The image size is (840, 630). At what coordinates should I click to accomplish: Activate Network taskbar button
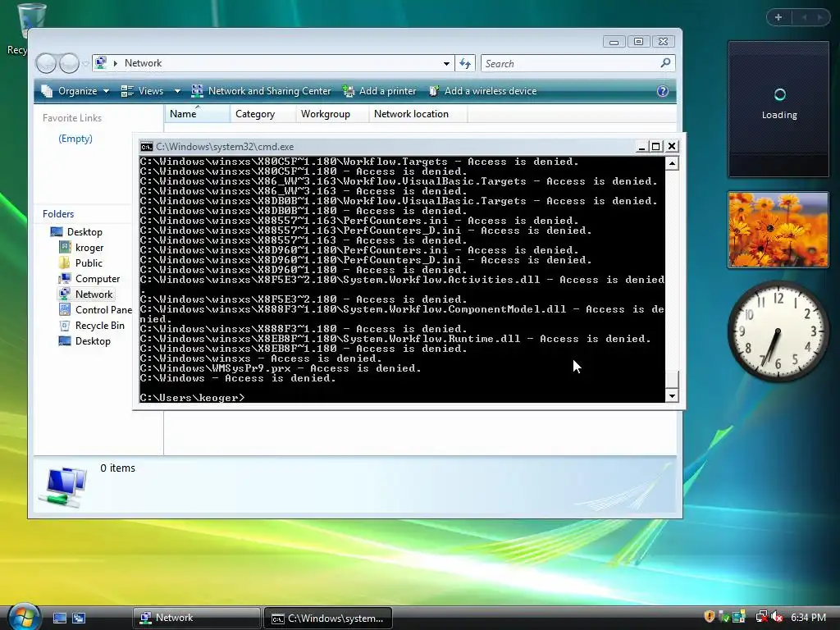click(x=196, y=618)
